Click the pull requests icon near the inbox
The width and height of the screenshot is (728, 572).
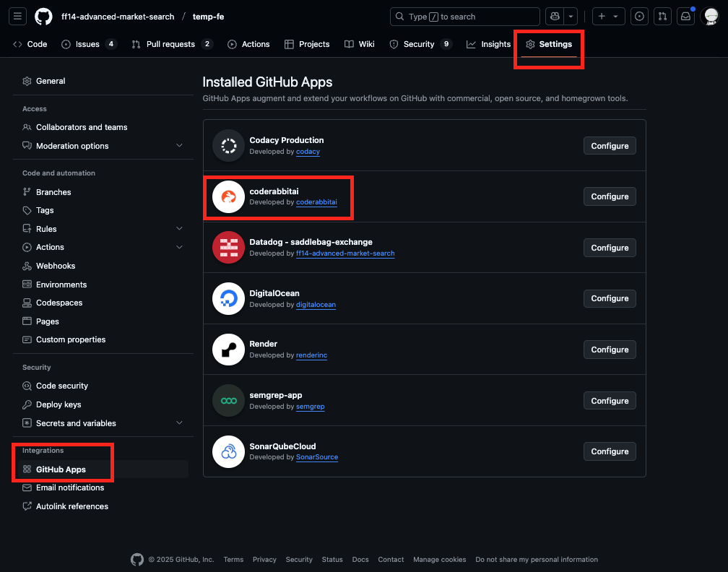coord(662,16)
